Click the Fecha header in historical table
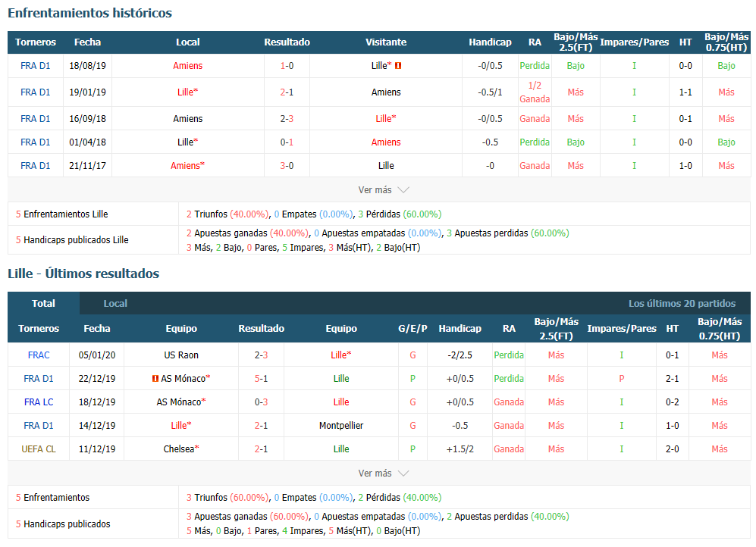Image resolution: width=756 pixels, height=547 pixels. (x=87, y=42)
